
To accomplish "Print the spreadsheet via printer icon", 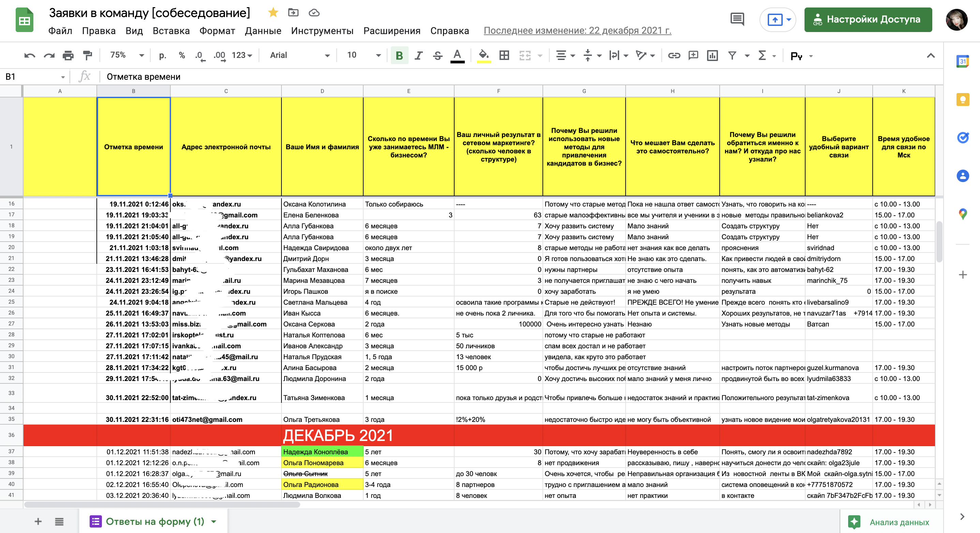I will 68,56.
